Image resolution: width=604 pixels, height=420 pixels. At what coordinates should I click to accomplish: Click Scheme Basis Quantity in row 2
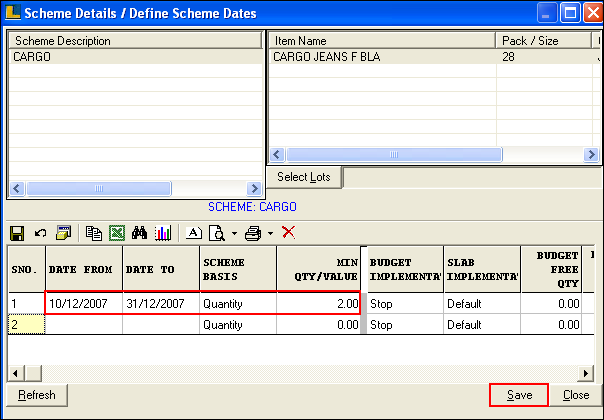[238, 324]
